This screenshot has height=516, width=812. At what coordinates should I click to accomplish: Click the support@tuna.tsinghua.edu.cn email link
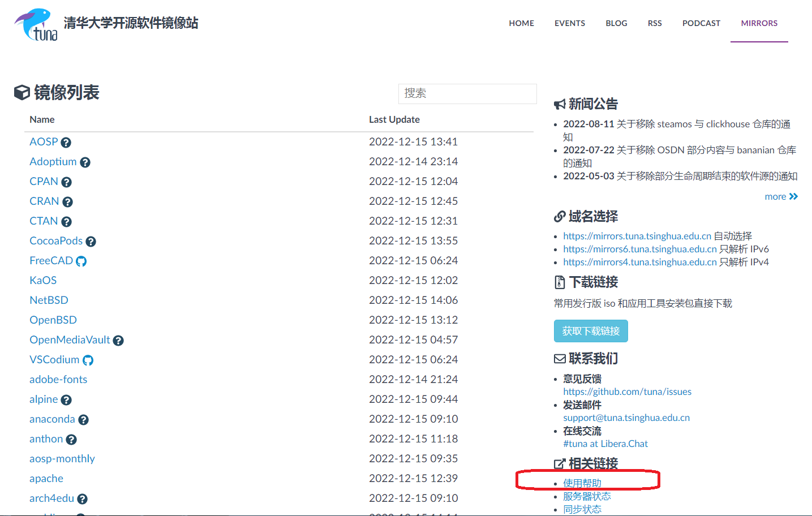click(626, 418)
